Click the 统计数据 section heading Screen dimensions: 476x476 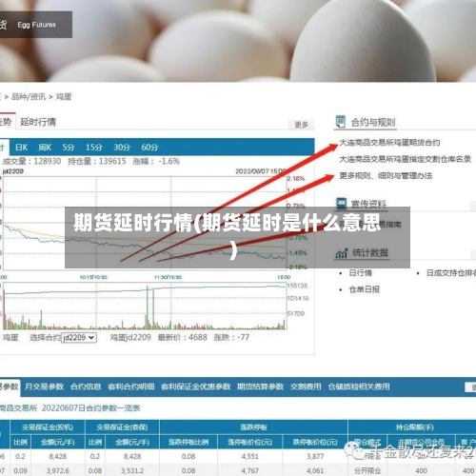click(370, 253)
